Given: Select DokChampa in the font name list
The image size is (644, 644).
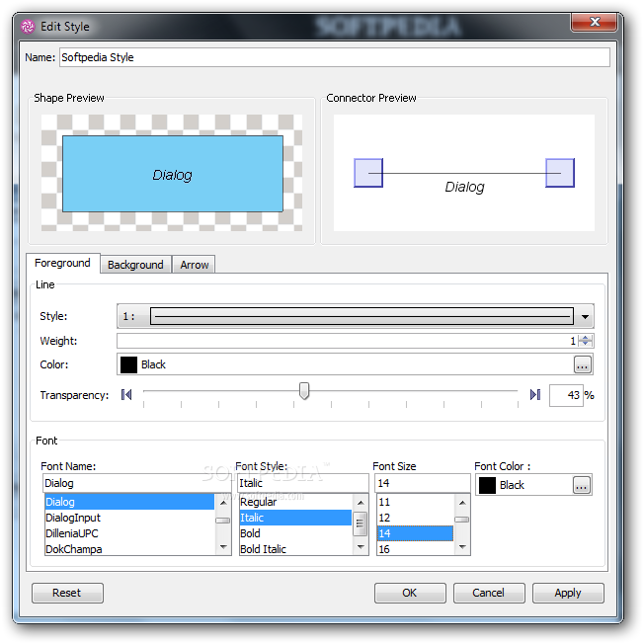Looking at the screenshot, I should (129, 549).
